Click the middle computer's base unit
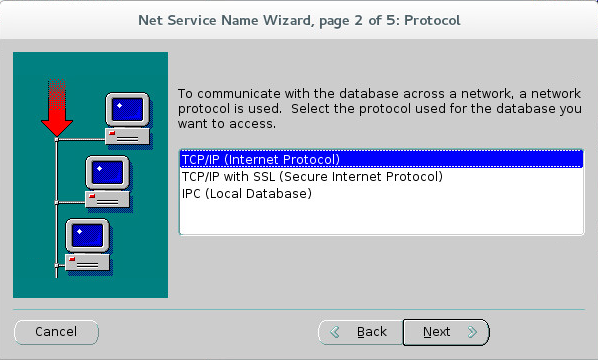This screenshot has height=360, width=598. (108, 199)
